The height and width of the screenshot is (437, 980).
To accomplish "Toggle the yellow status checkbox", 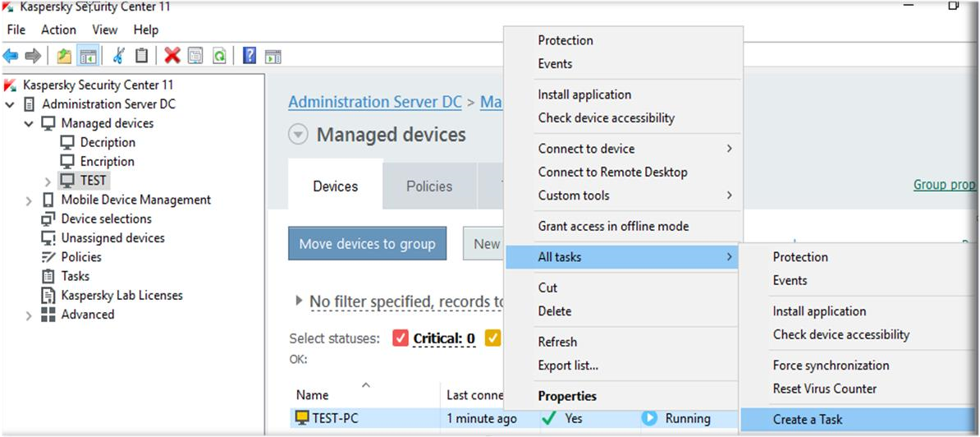I will (493, 338).
